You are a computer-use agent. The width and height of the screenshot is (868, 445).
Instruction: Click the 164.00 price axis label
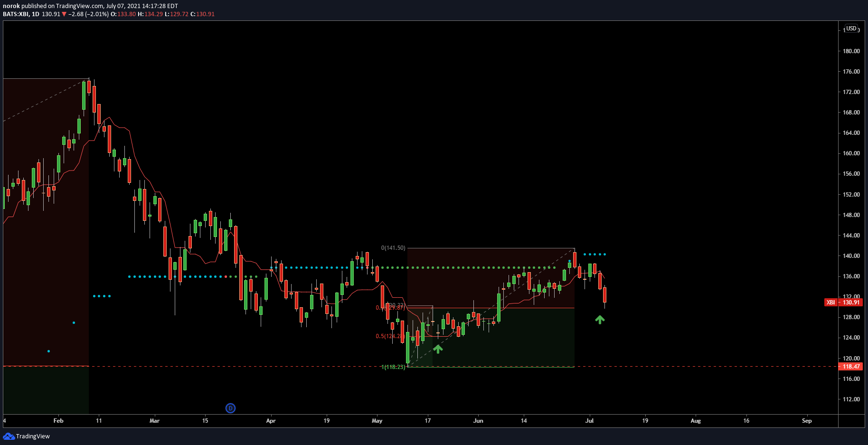point(851,133)
